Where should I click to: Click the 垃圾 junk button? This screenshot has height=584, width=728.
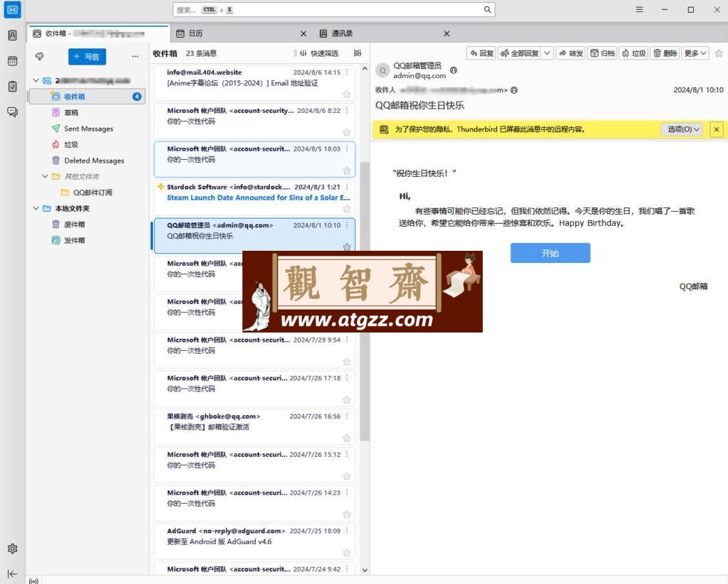(633, 53)
